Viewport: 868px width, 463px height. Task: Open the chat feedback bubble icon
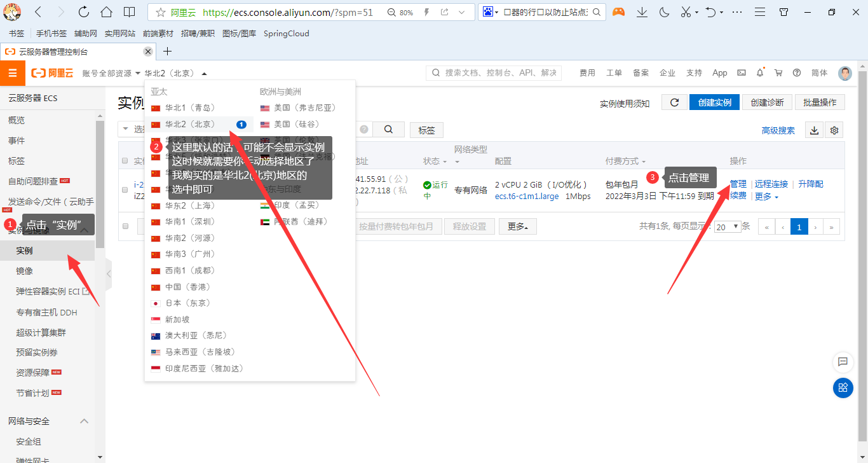(x=843, y=362)
